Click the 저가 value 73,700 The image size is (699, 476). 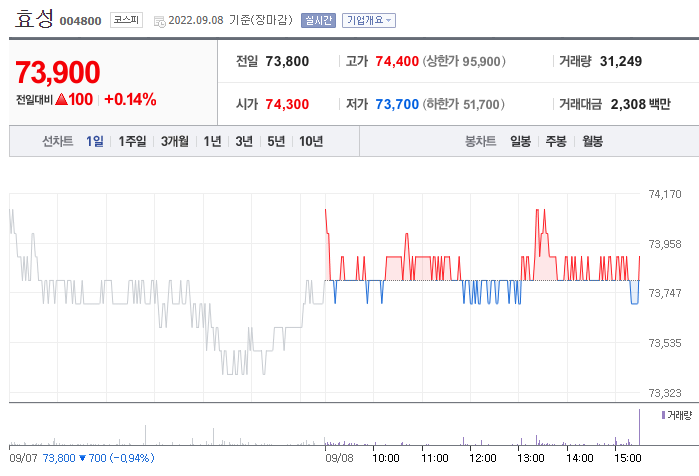click(397, 104)
